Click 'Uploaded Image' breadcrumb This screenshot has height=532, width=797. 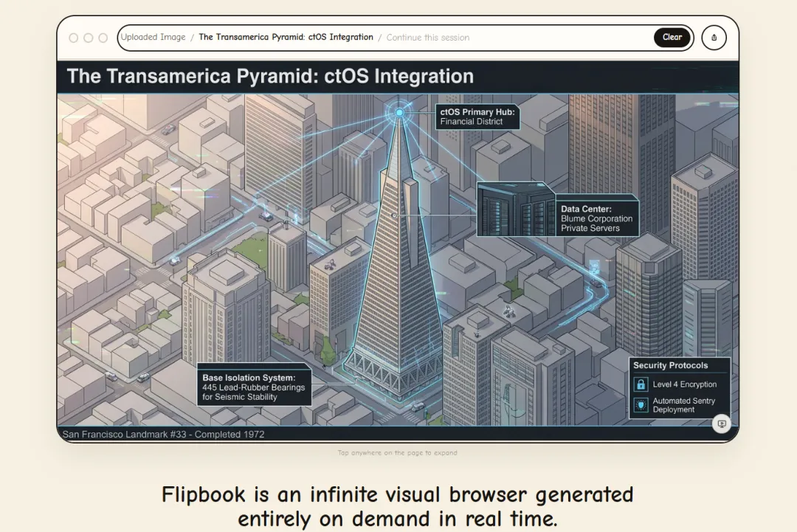point(153,37)
